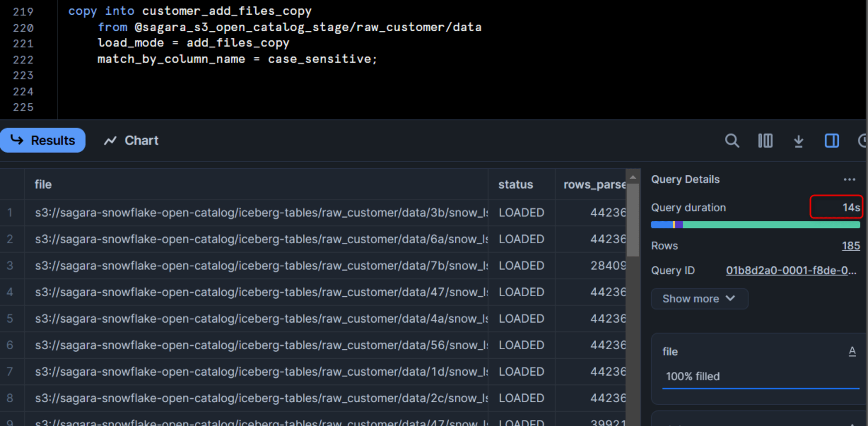The width and height of the screenshot is (868, 426).
Task: Select file cell in row 3 data/7b
Action: click(256, 265)
